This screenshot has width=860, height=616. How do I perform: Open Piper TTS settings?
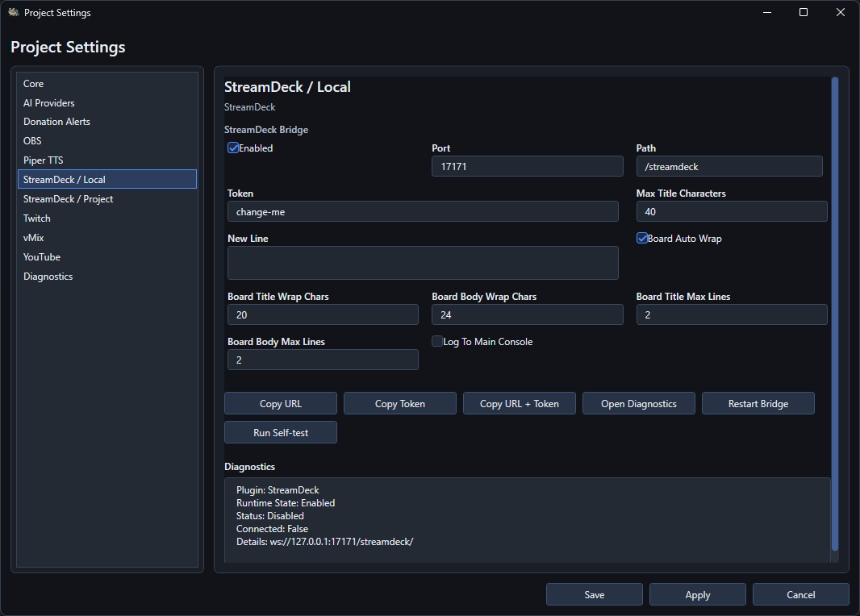(107, 160)
